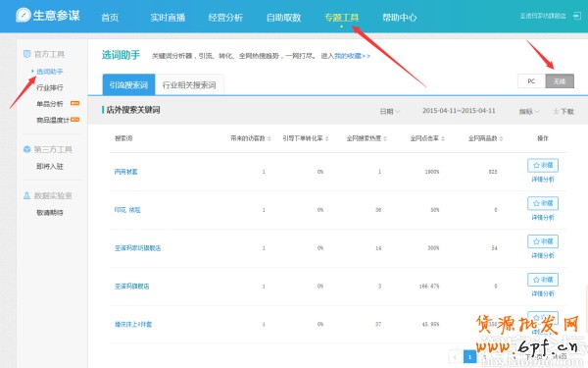Viewport: 588px width, 368px height.
Task: Click the 第三方工具 section icon
Action: pyautogui.click(x=26, y=149)
